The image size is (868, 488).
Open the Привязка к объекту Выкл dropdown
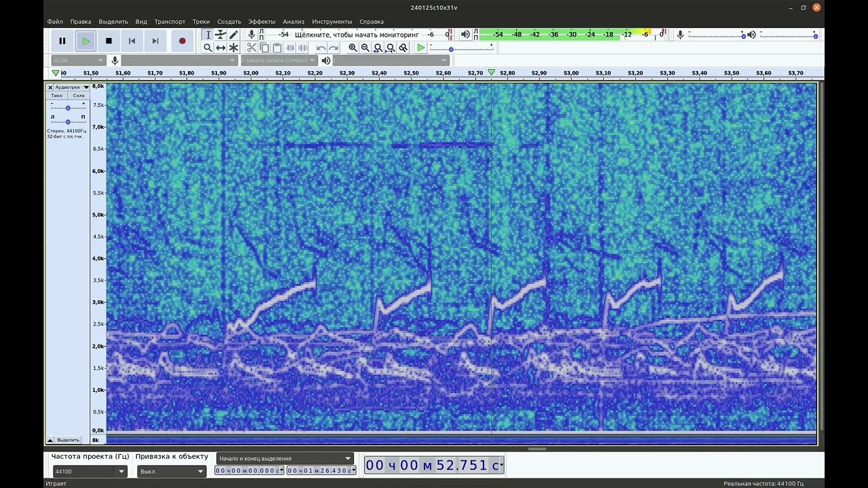[172, 471]
